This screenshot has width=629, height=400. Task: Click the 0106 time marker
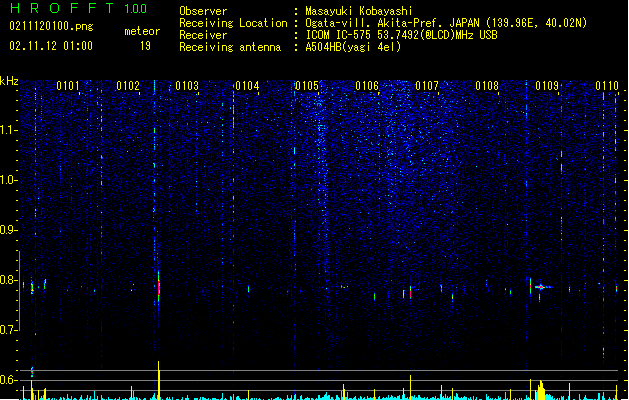tap(367, 86)
